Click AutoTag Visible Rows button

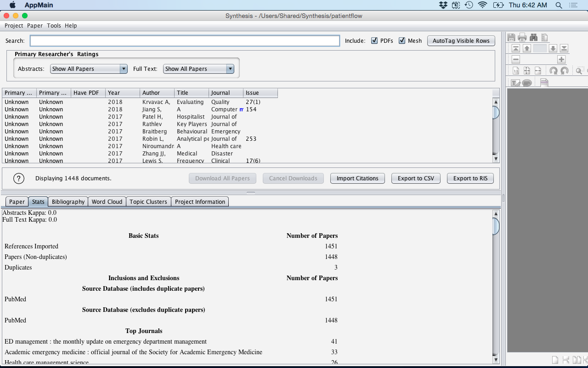[461, 40]
